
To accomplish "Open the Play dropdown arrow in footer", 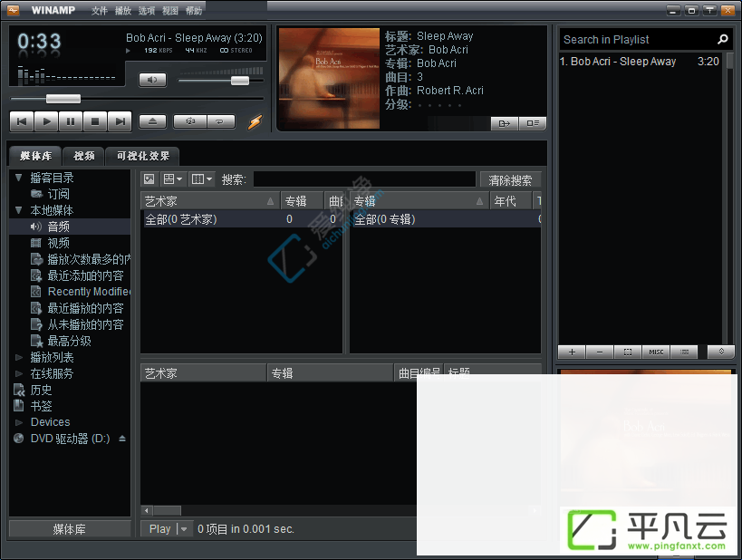I will [x=184, y=529].
